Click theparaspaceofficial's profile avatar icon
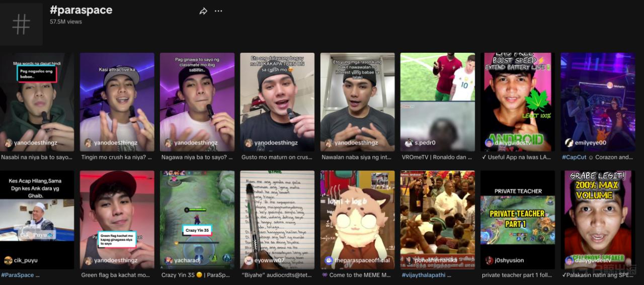 (329, 260)
